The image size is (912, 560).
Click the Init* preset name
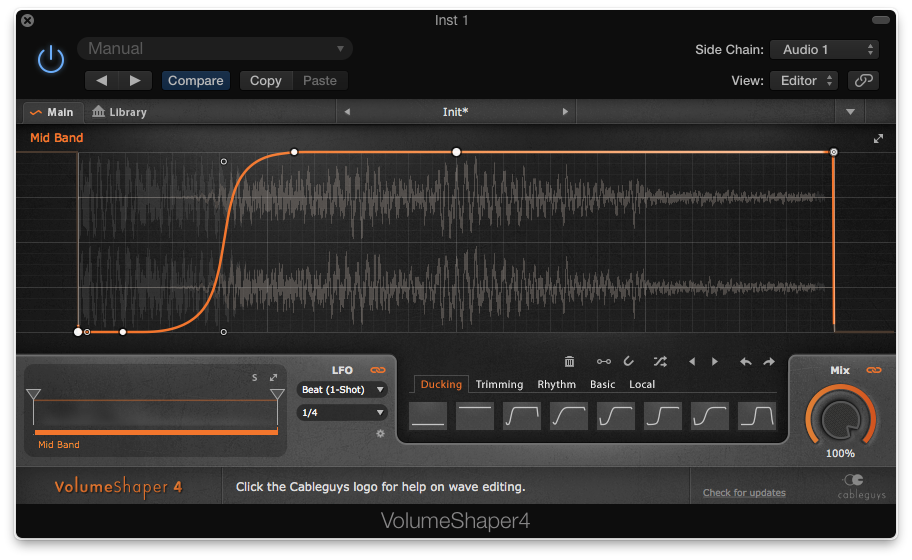(455, 112)
